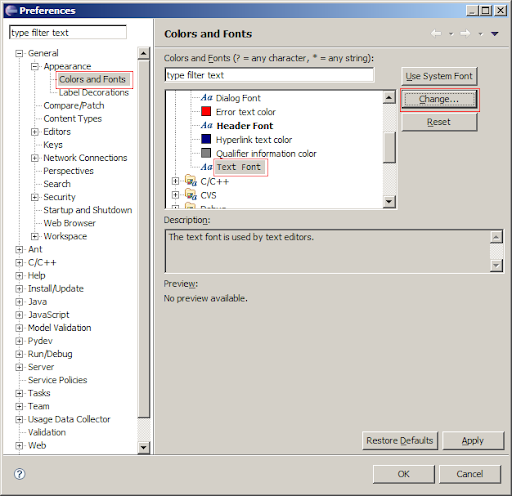Viewport: 512px width, 496px height.
Task: Focus the Colors and Fonts filter text field
Action: coord(269,75)
